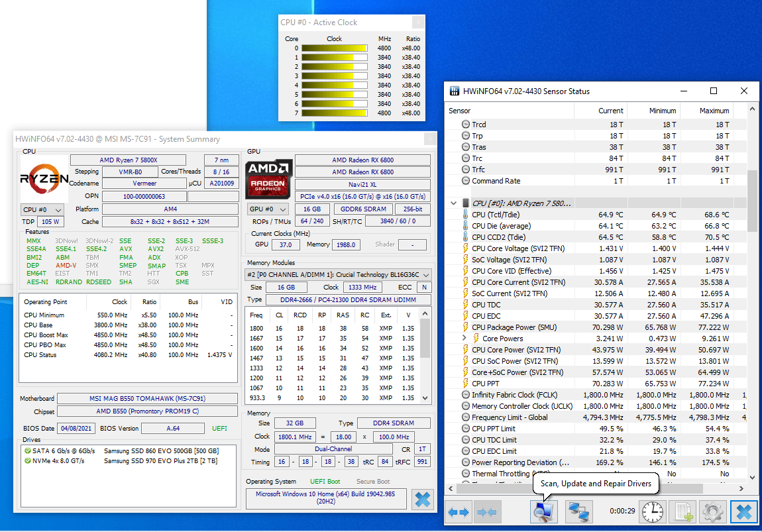762x532 pixels.
Task: Click the AMD B550 chipset field
Action: [147, 411]
